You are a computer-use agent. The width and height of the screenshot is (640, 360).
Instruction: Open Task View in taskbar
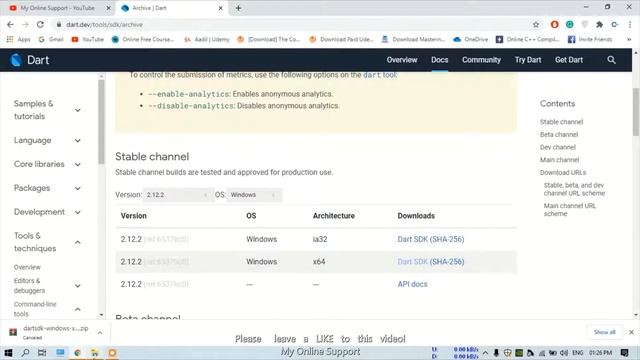(x=42, y=353)
